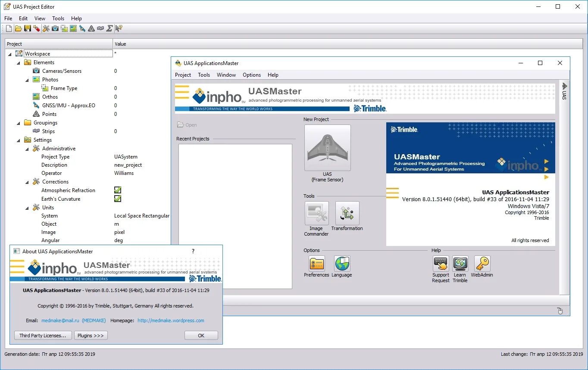Click the greyed-out Open project button
Screen dimensions: 588x370
click(187, 125)
